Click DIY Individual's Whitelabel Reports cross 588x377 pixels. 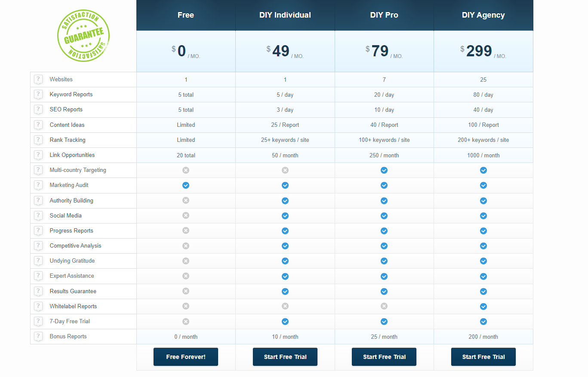285,306
